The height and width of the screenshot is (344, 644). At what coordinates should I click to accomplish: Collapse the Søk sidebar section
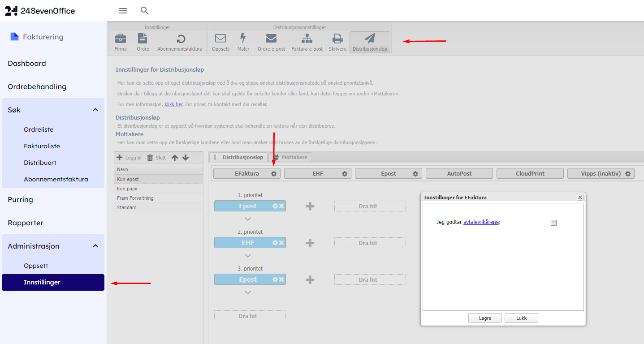[95, 110]
